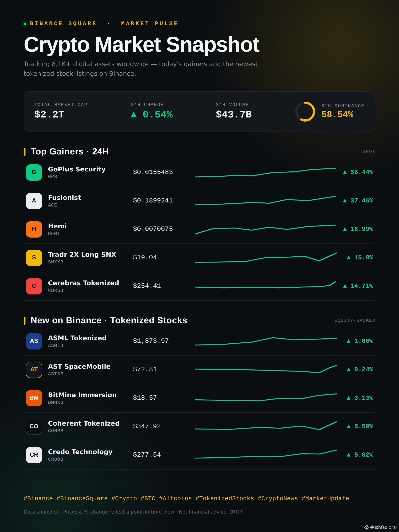Click the 1.66% gain for ASML Tokenized
Screen dimensions: 399x532
pyautogui.click(x=360, y=341)
